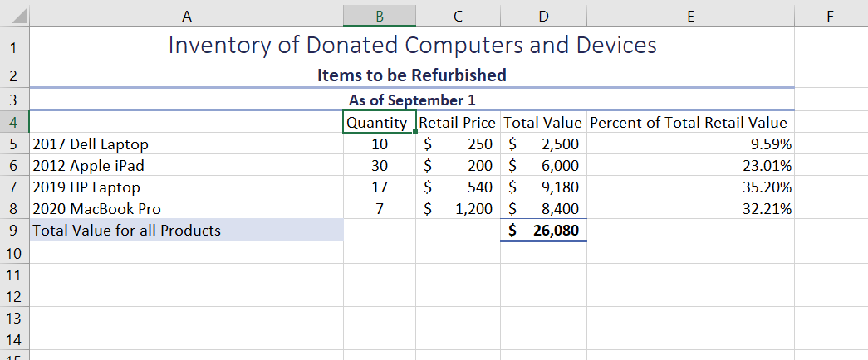Click total value $2,500 cell
This screenshot has width=868, height=360.
click(x=543, y=144)
